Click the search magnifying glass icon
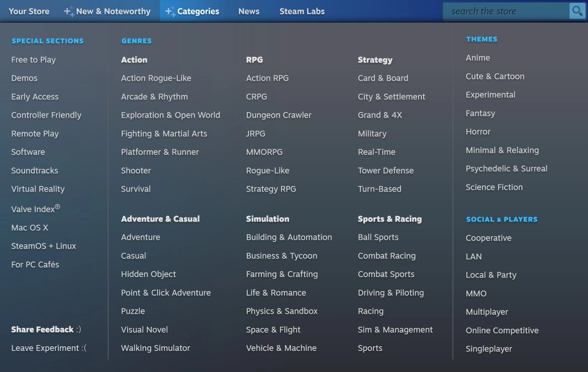The width and height of the screenshot is (588, 372). (577, 11)
